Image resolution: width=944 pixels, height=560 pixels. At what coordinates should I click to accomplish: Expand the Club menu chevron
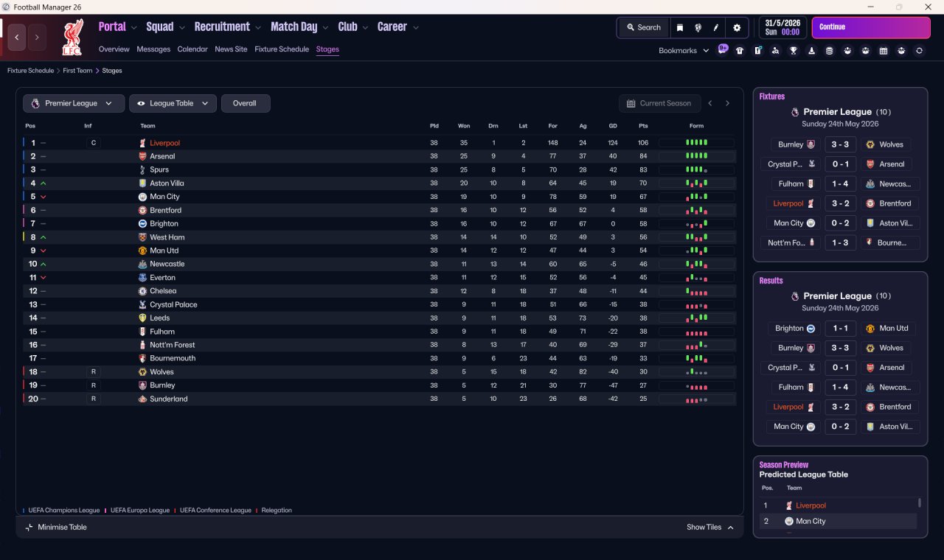(365, 28)
